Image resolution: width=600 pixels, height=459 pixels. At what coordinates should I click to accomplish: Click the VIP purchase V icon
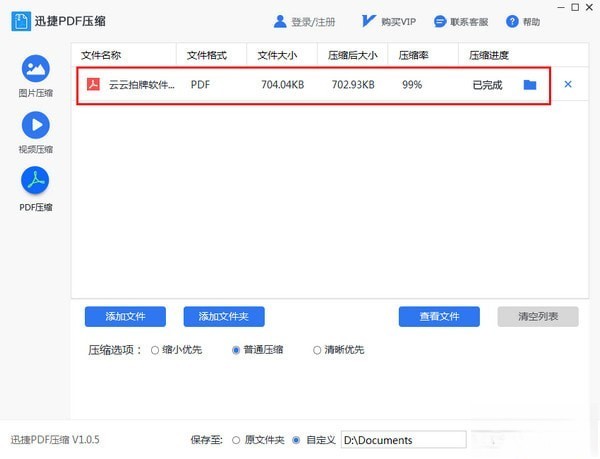(368, 21)
